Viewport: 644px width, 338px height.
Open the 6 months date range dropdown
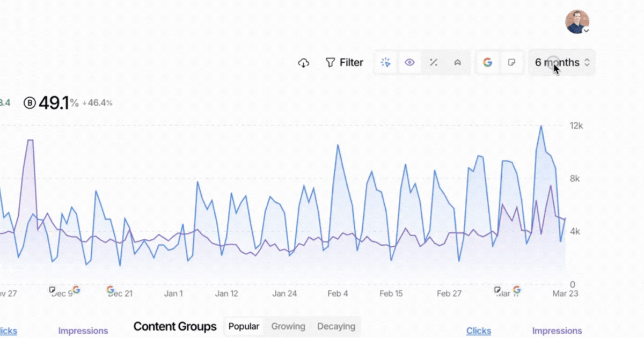pos(562,63)
